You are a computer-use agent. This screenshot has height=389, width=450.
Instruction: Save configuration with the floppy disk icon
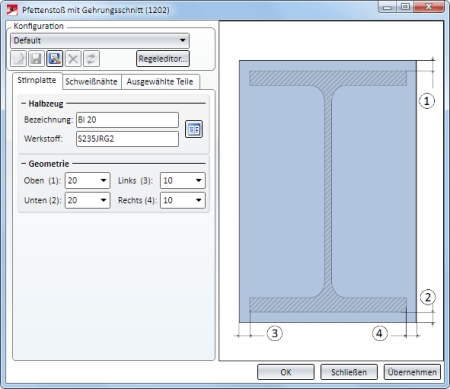(36, 59)
